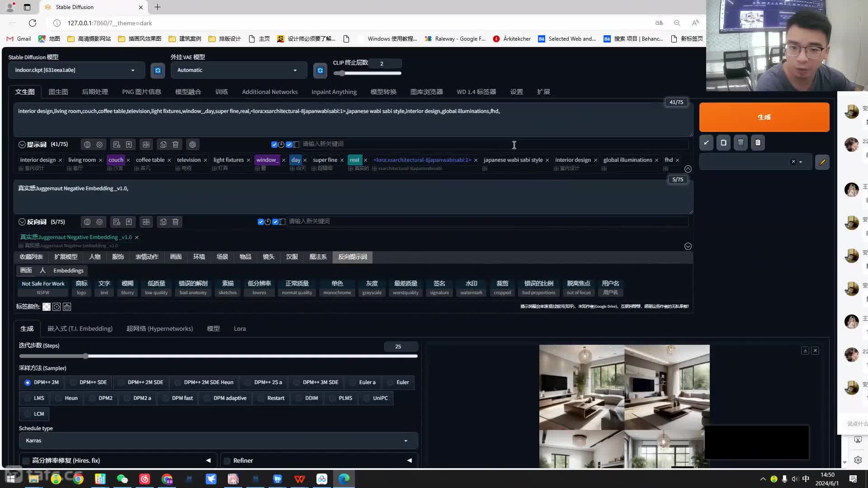Open WeChat from the taskbar

pos(122,479)
